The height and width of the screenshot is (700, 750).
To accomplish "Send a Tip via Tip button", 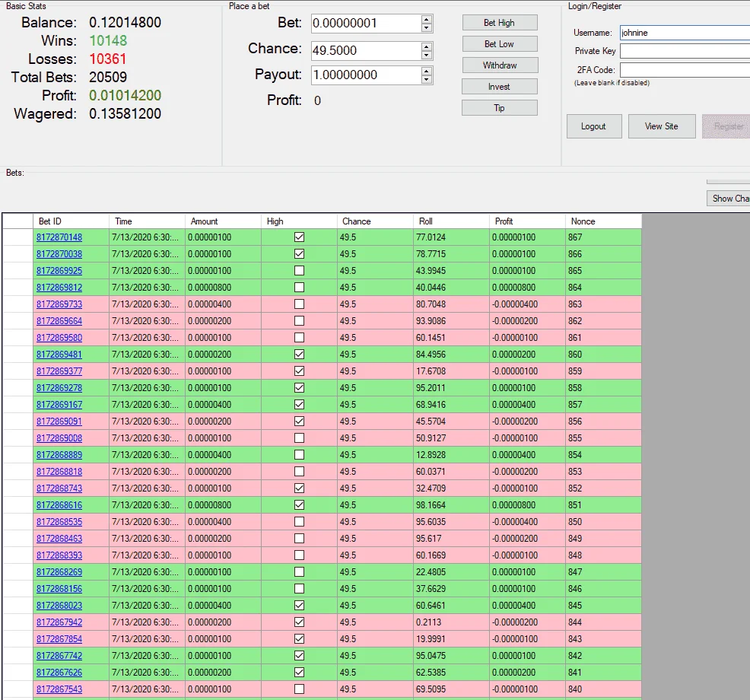I will [499, 107].
